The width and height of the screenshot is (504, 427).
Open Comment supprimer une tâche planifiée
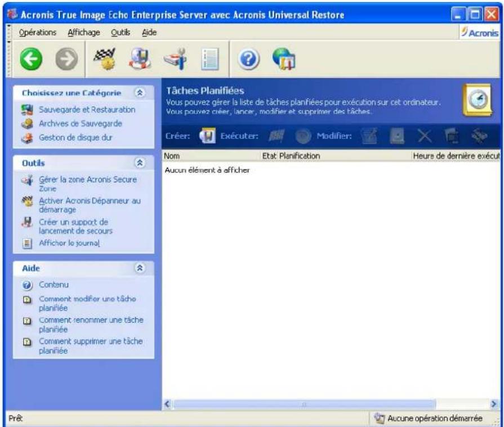point(91,346)
